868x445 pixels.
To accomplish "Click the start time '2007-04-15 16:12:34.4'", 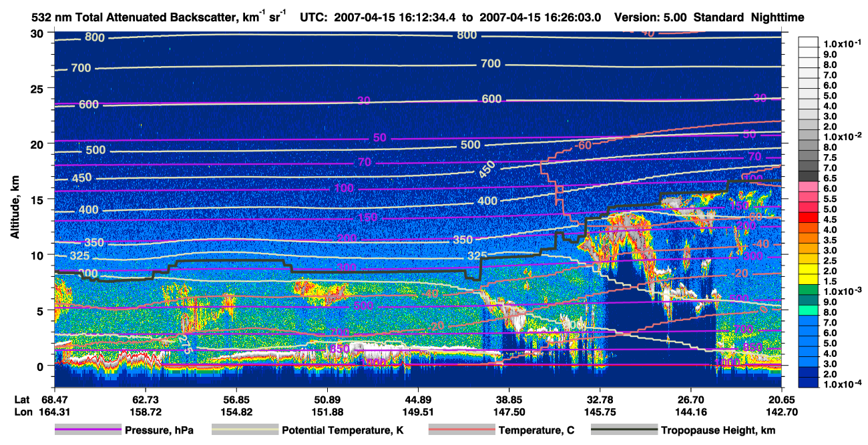I will [x=396, y=17].
